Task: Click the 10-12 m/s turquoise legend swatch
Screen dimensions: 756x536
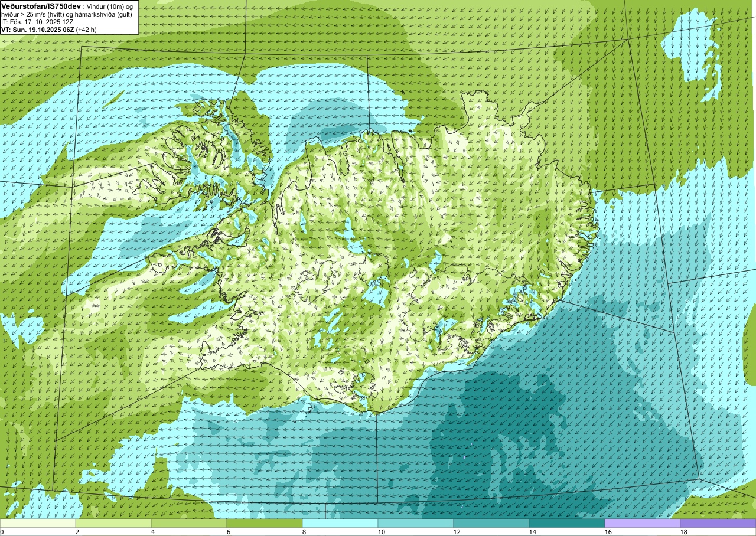Action: (416, 523)
